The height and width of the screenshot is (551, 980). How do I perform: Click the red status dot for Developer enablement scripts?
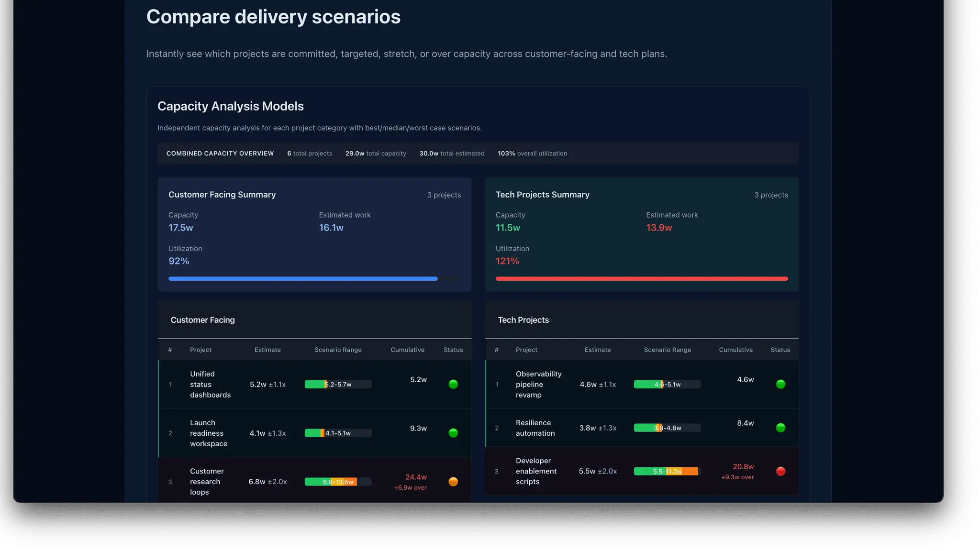780,471
